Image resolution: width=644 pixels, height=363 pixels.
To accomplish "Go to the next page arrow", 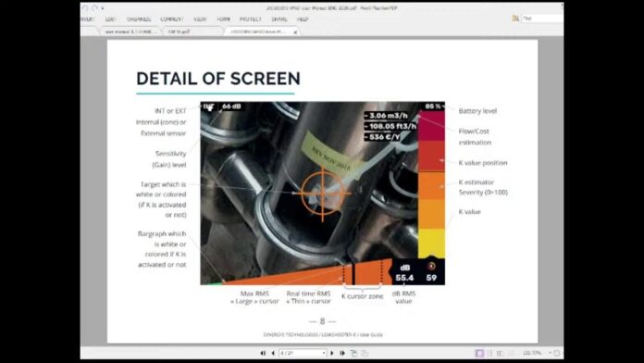I will (x=332, y=353).
